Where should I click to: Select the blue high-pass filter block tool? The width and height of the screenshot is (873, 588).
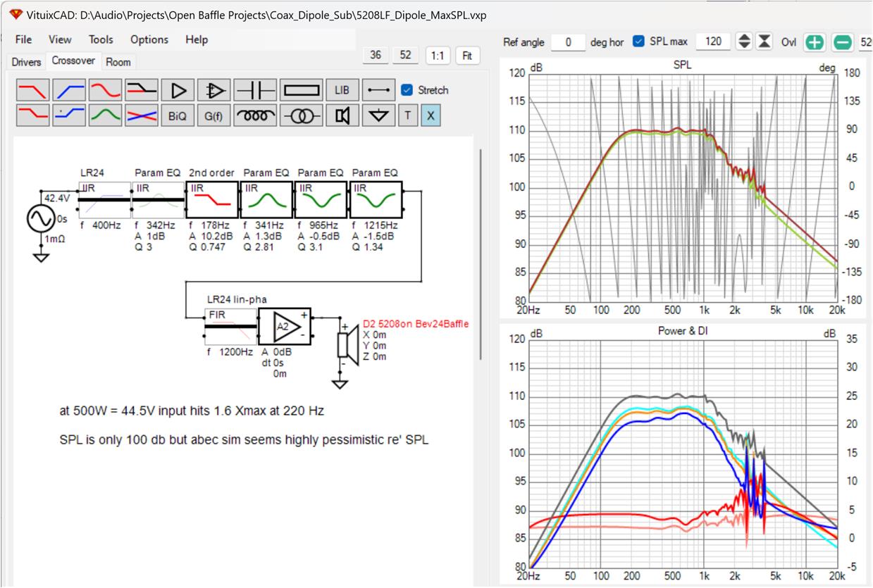pyautogui.click(x=69, y=90)
